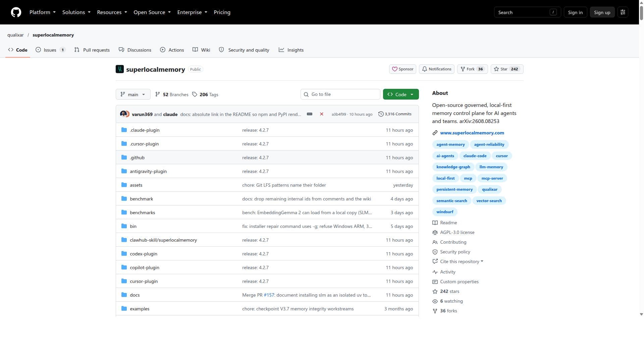Click the page vertical scrollbar
This screenshot has height=362, width=644.
tap(641, 158)
